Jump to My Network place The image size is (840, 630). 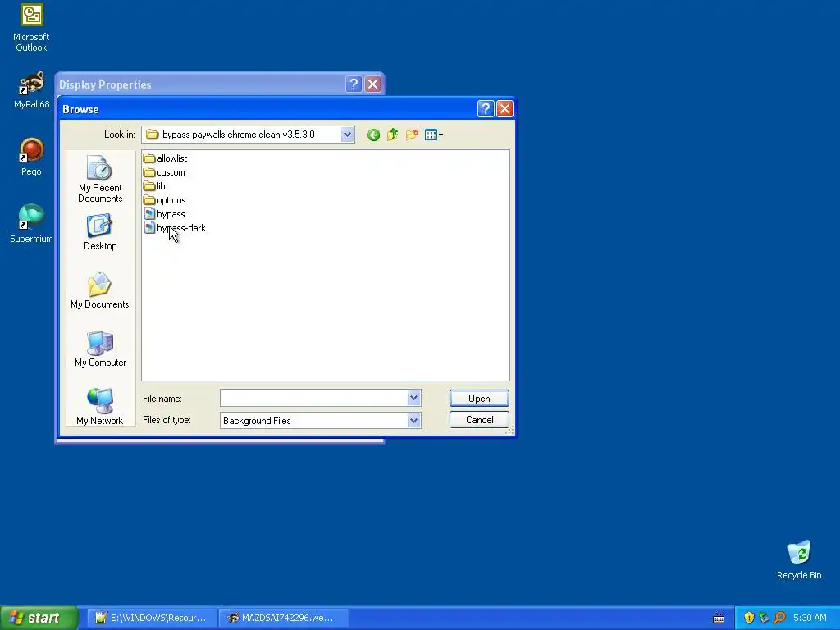(100, 407)
